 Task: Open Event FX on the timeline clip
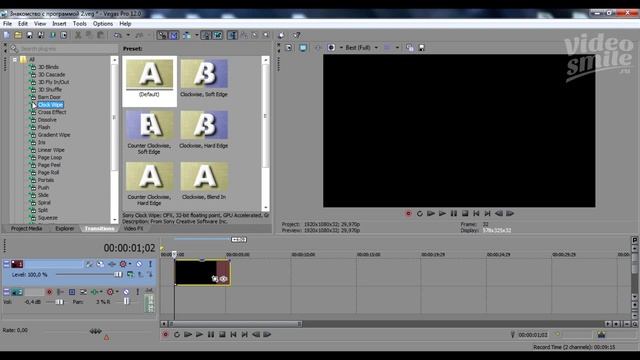click(223, 279)
